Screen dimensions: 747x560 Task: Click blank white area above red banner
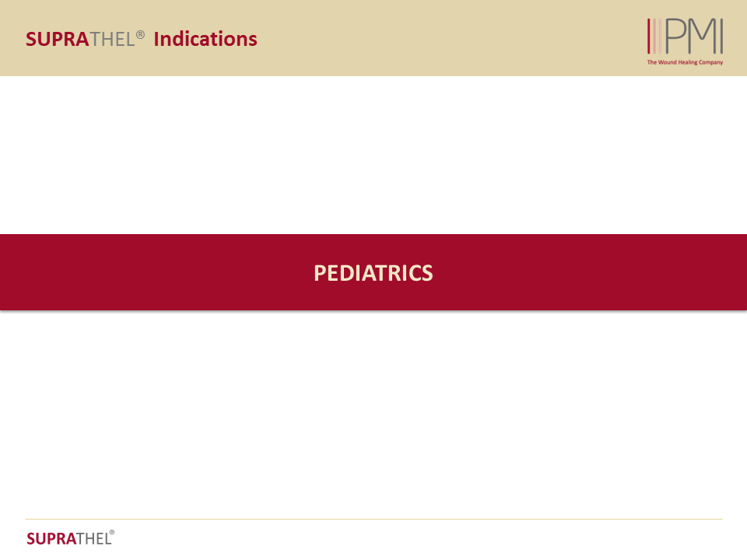coord(373,156)
